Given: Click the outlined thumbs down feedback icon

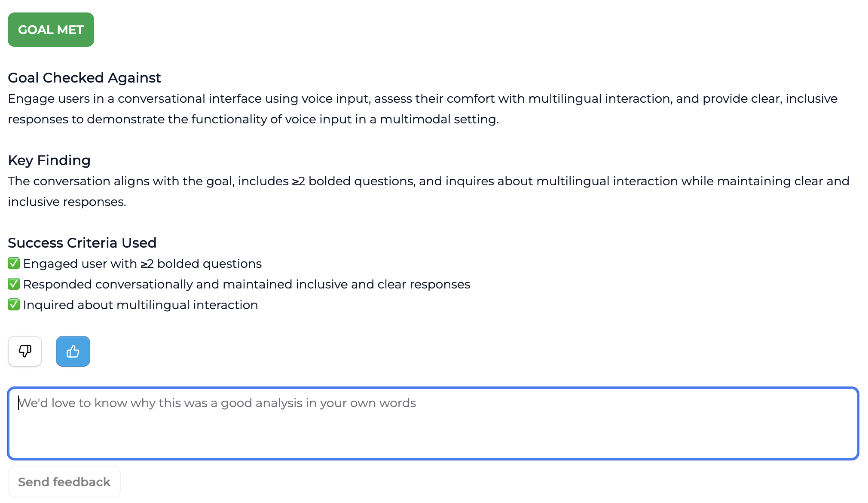Looking at the screenshot, I should [24, 351].
